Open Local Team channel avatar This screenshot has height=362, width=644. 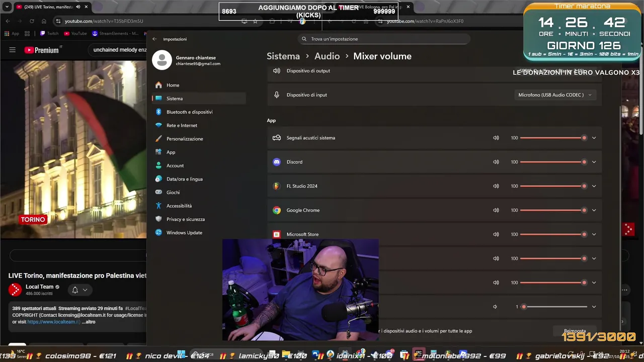point(15,290)
